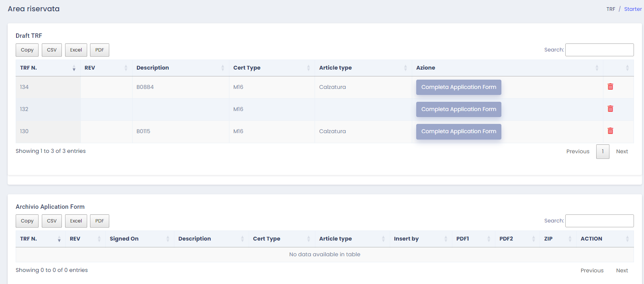
Task: Export Draft TRF table as PDF
Action: [x=100, y=50]
